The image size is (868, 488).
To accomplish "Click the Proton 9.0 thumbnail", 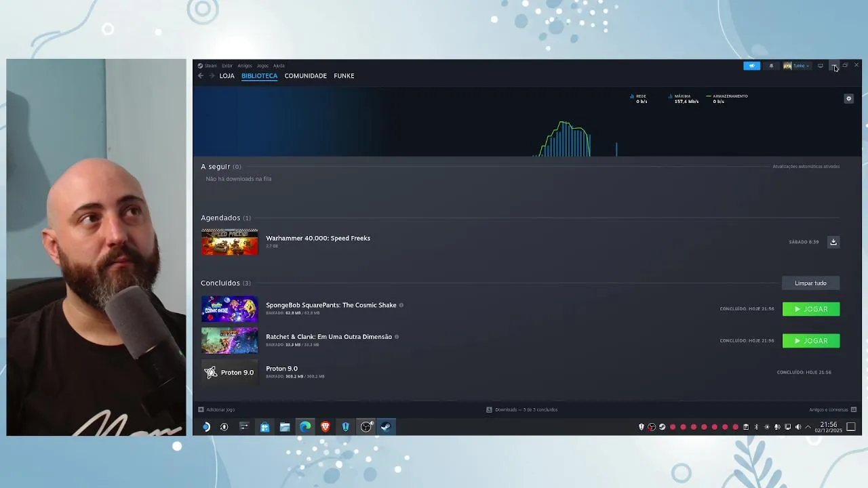I will 230,372.
